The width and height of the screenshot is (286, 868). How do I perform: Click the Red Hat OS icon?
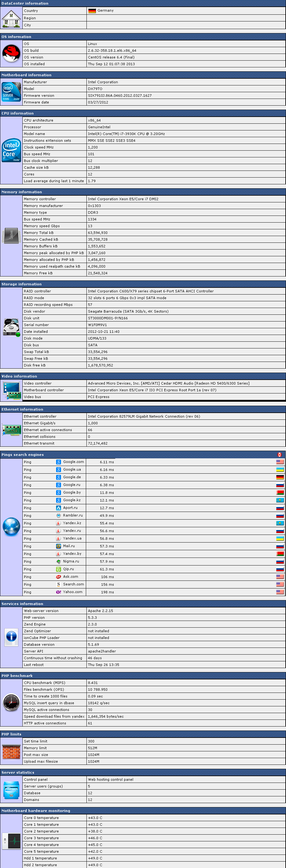(11, 54)
